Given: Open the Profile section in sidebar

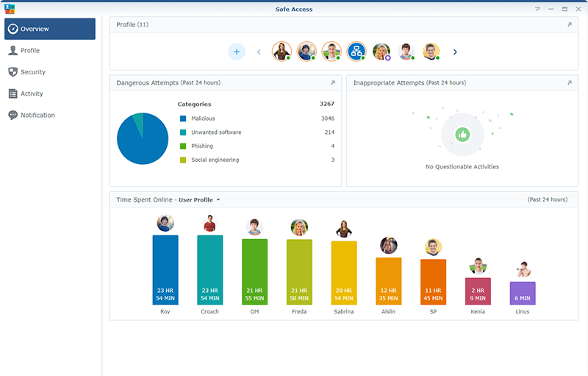Looking at the screenshot, I should click(50, 50).
